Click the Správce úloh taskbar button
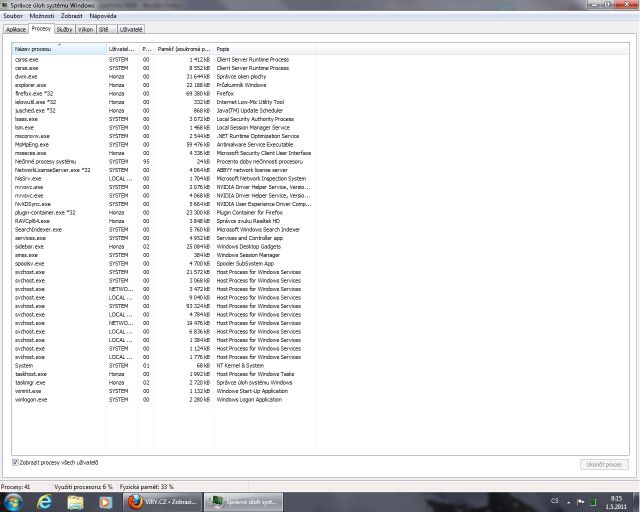Viewport: 640px width, 514px height. tap(244, 502)
